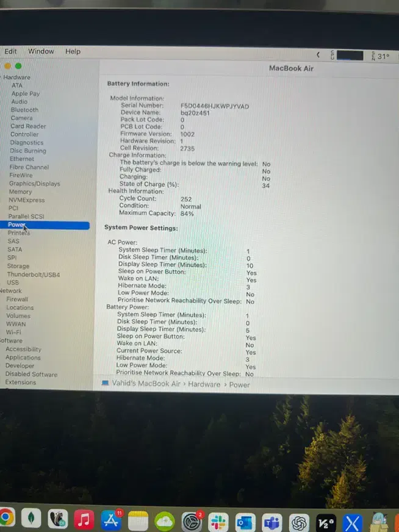Image resolution: width=399 pixels, height=532 pixels.
Task: Select ATA in the sidebar
Action: (17, 85)
